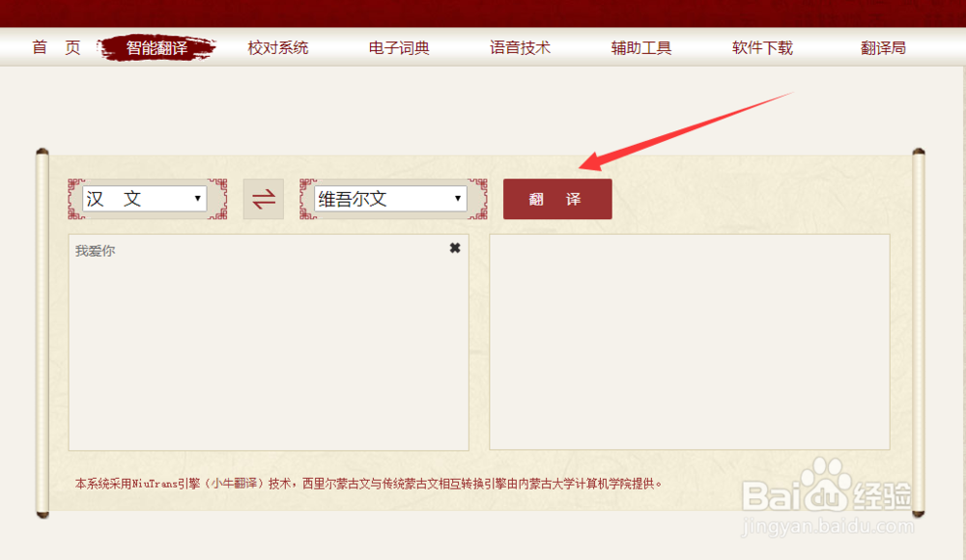
Task: Open the 语音技术 menu item
Action: point(520,47)
